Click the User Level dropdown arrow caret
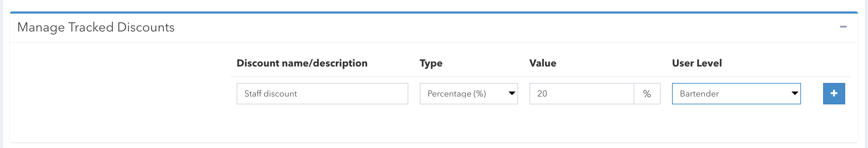 pyautogui.click(x=794, y=94)
